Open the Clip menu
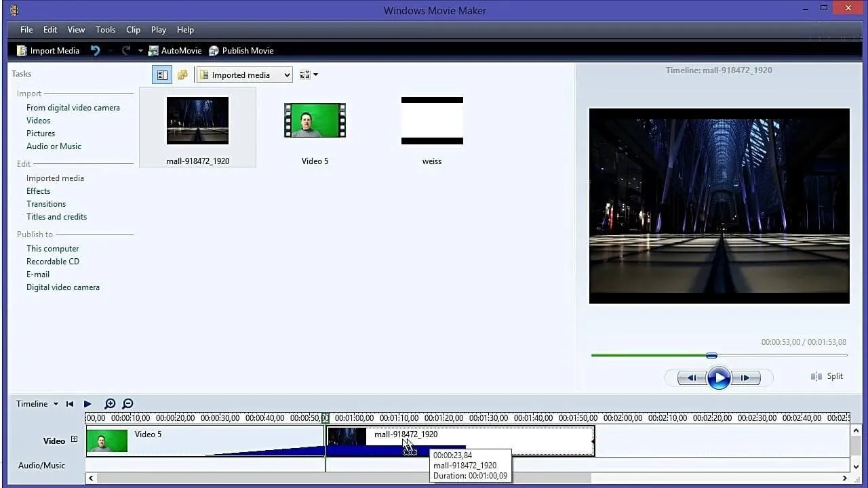This screenshot has height=488, width=868. point(133,30)
